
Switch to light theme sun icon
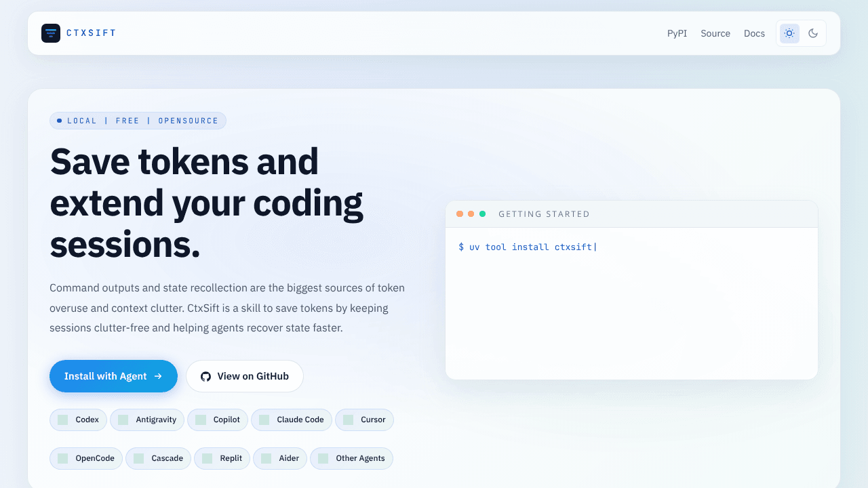789,33
